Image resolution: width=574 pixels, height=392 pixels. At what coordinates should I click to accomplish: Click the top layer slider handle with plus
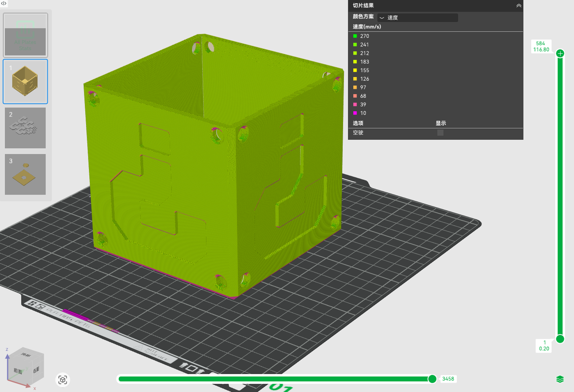560,53
